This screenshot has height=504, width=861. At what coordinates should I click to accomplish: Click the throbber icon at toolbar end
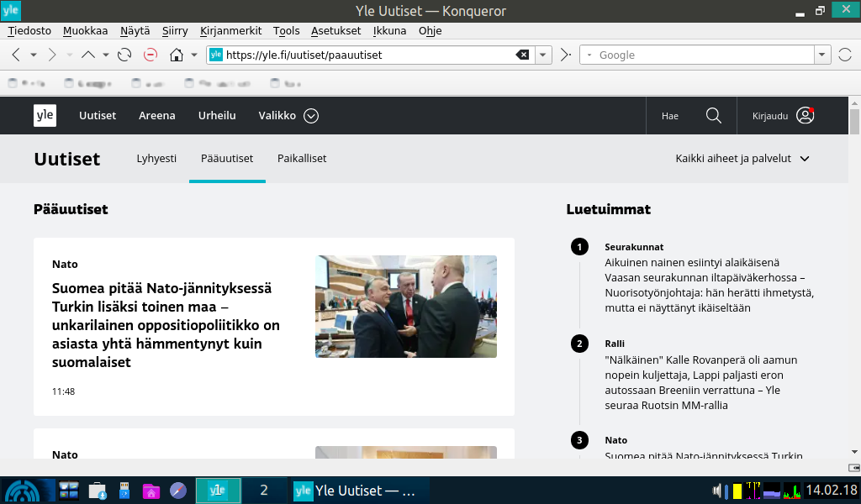pyautogui.click(x=845, y=55)
